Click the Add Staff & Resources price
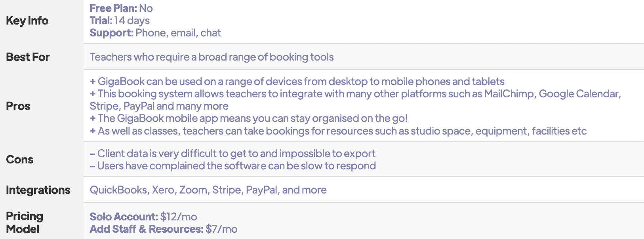This screenshot has width=644, height=239. [x=164, y=229]
